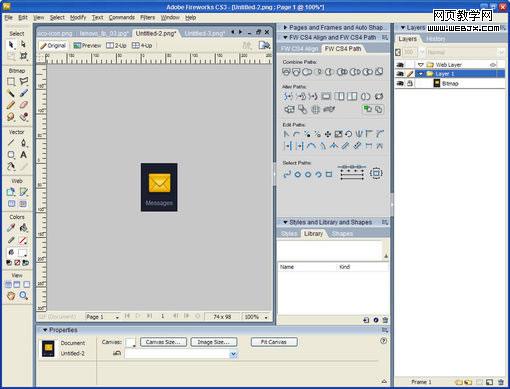
Task: Select the Line tool in Vector section
Action: click(11, 143)
